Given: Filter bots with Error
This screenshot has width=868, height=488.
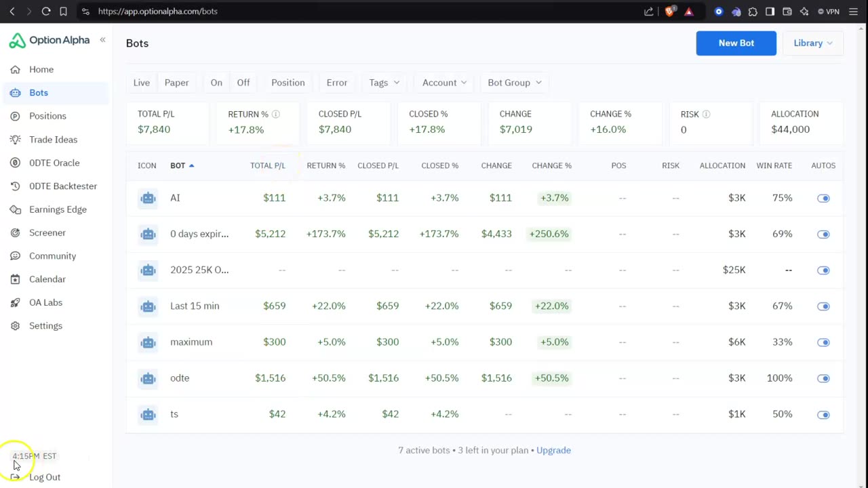Looking at the screenshot, I should (x=337, y=83).
